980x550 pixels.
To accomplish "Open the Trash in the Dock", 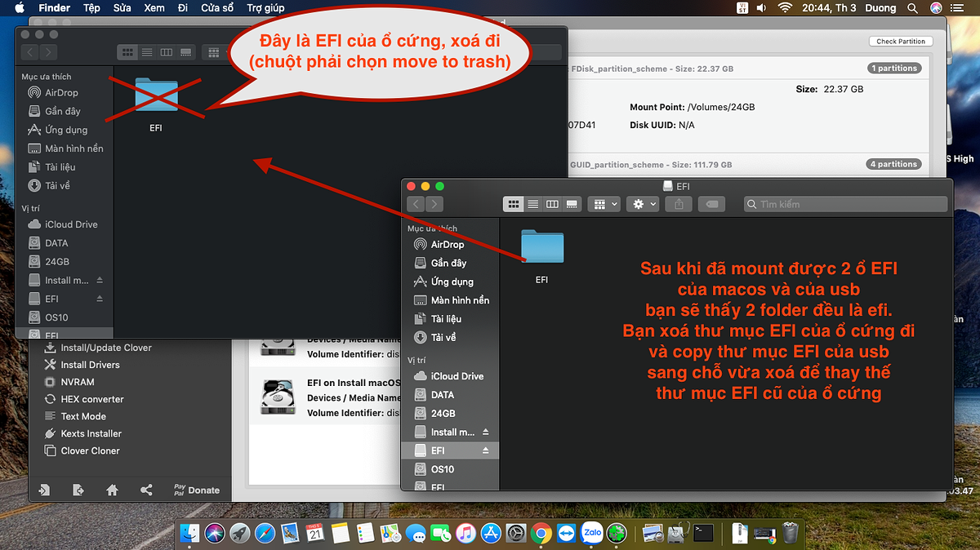I will click(x=791, y=533).
